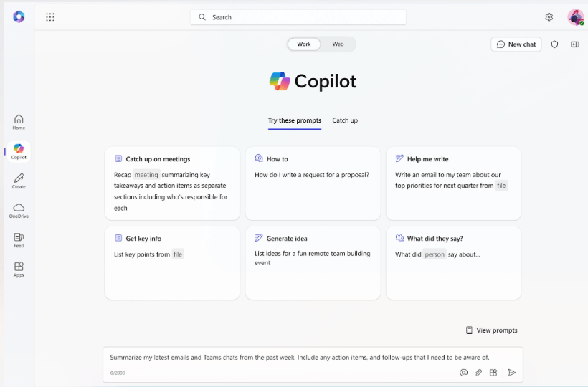Click the attach file paperclip icon
Viewport: 588px width, 387px height.
(x=478, y=373)
